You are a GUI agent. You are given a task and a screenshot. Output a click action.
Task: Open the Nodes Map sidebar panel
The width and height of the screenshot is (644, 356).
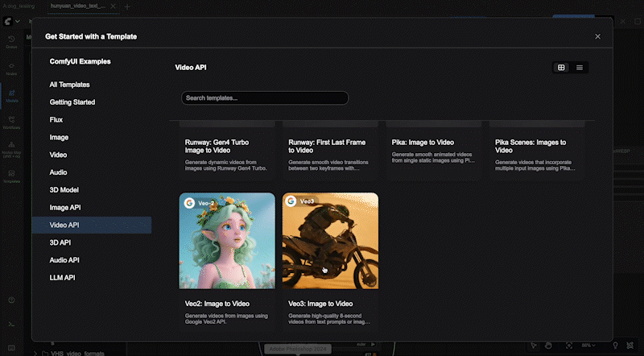click(x=11, y=149)
